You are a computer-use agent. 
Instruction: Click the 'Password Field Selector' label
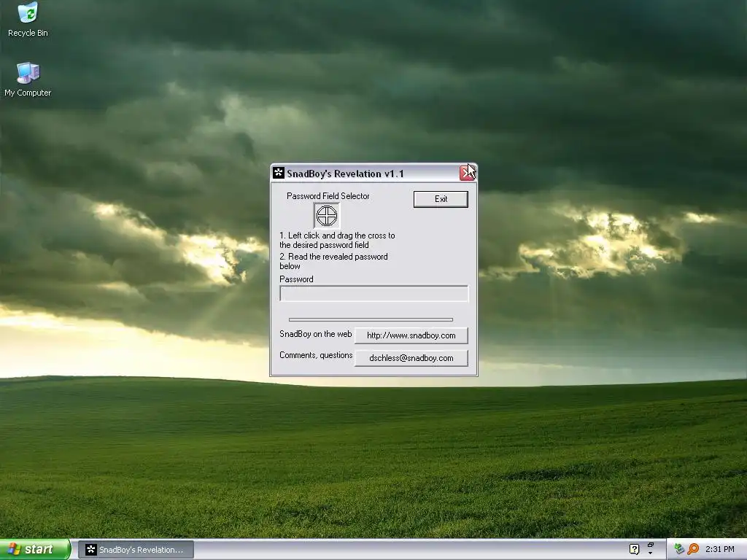328,195
